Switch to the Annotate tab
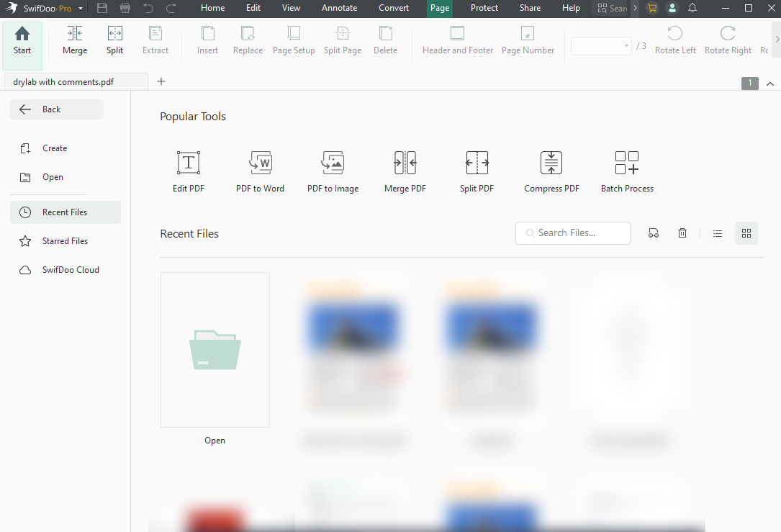The image size is (781, 532). tap(339, 8)
